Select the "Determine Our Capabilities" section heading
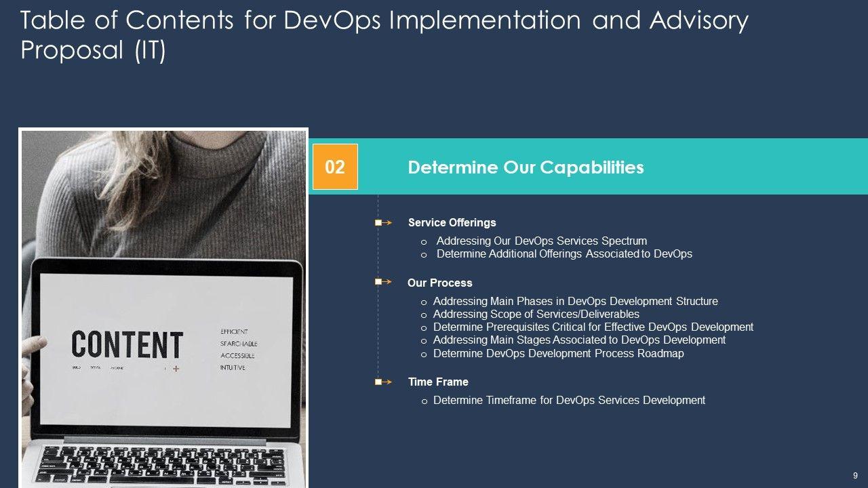 coord(526,167)
